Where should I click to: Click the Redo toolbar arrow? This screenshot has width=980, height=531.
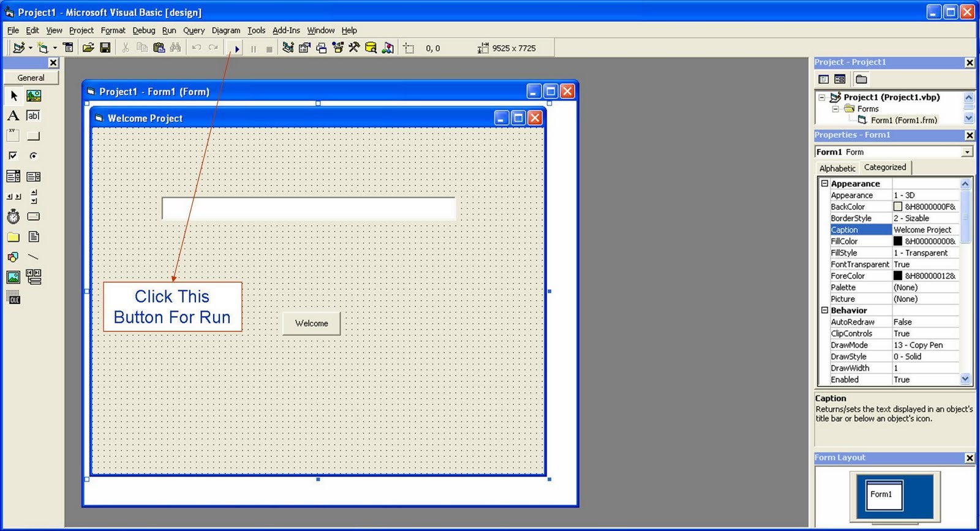point(213,48)
